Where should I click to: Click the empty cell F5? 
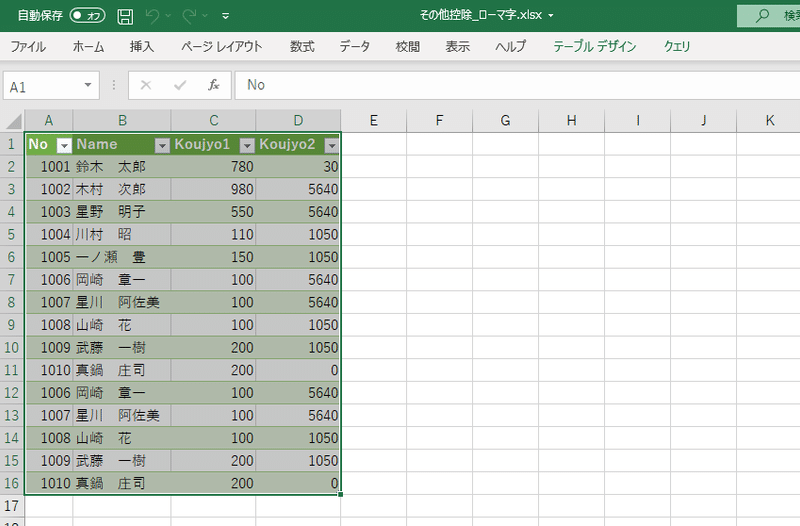click(x=439, y=235)
